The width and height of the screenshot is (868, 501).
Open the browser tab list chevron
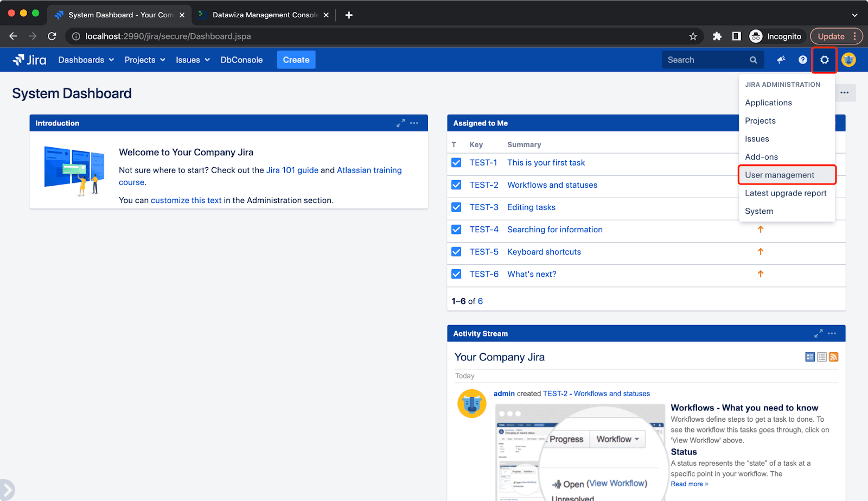(854, 15)
